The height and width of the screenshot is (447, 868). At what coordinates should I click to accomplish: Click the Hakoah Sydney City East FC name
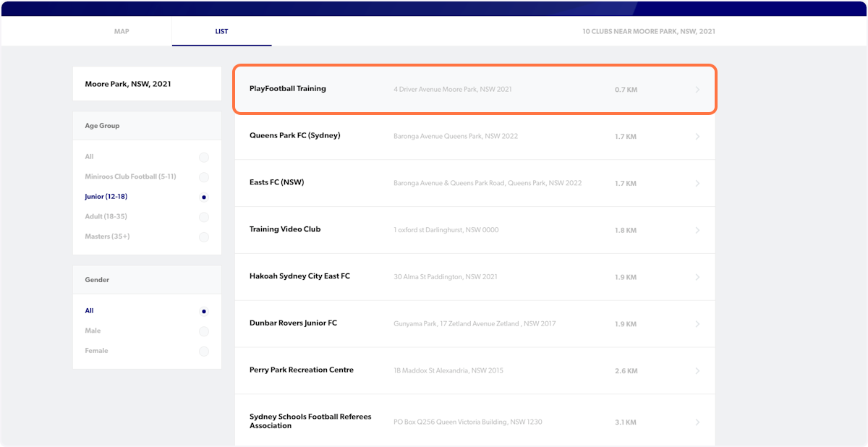(299, 276)
